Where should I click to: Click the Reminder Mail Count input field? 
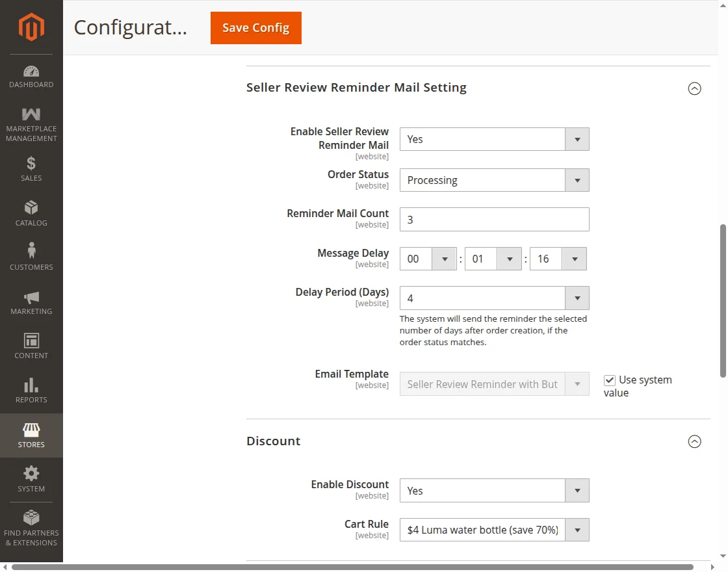click(x=494, y=220)
